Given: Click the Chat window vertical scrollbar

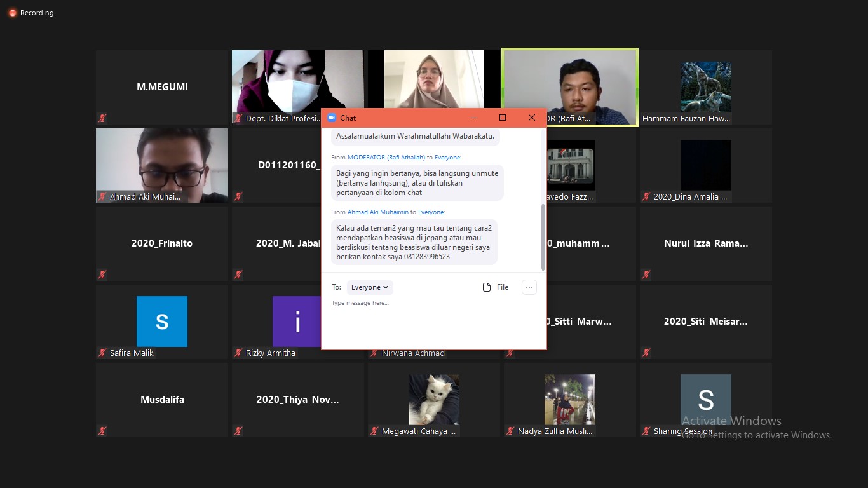Looking at the screenshot, I should (x=543, y=236).
